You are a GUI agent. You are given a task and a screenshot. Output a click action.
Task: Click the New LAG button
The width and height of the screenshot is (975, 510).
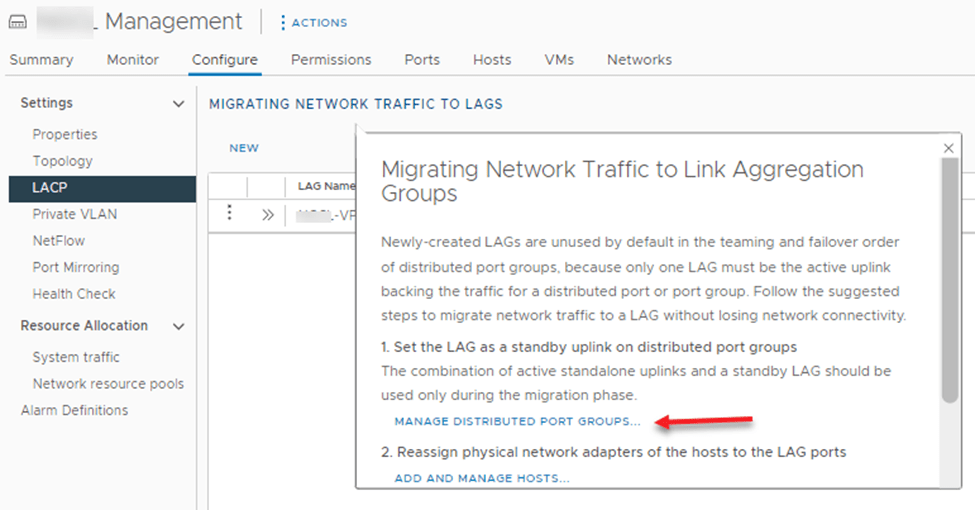[x=244, y=148]
